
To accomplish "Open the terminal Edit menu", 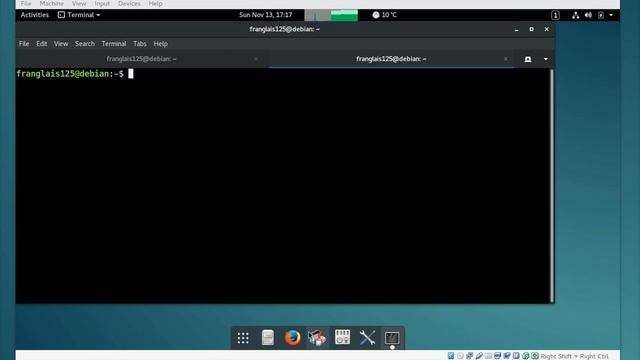I will click(42, 44).
